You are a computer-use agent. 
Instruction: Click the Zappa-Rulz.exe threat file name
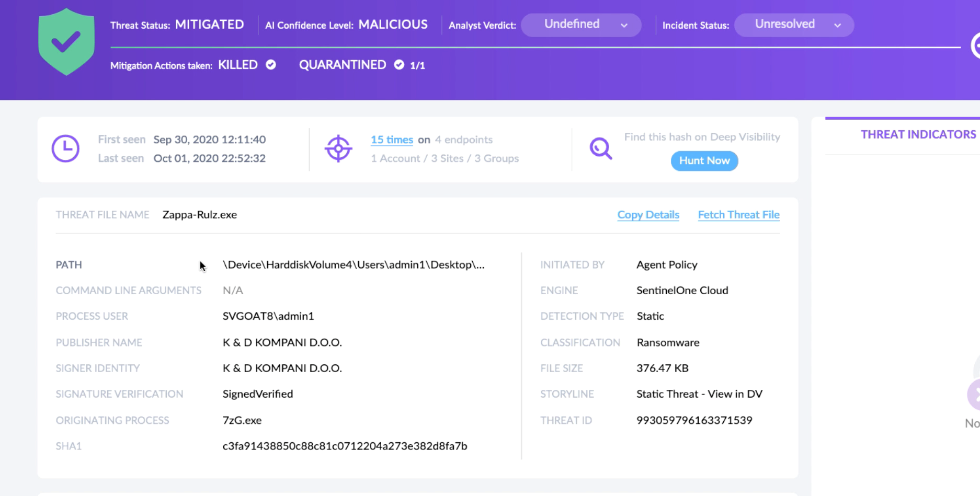[x=199, y=214]
